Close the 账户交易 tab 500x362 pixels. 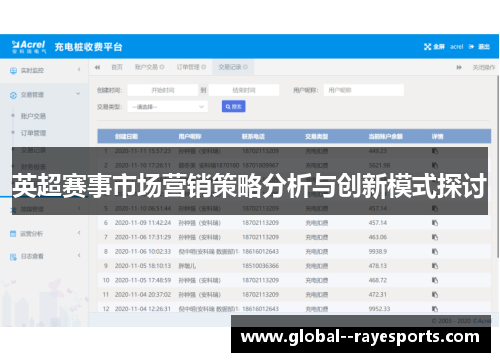[x=162, y=67]
